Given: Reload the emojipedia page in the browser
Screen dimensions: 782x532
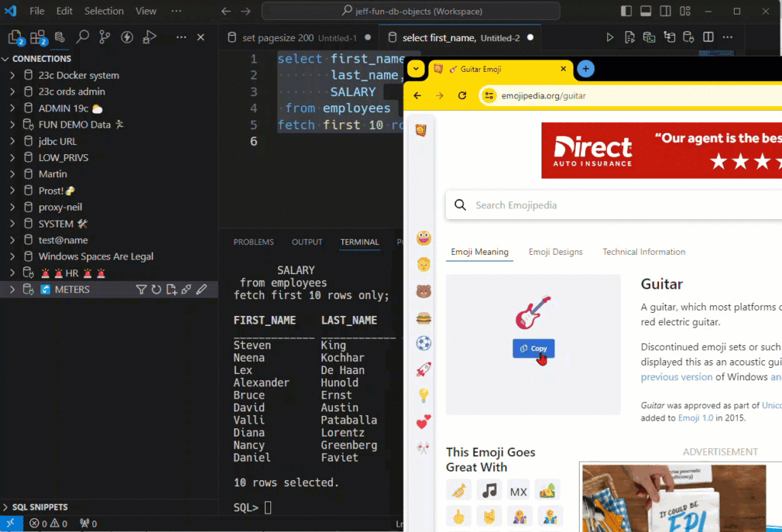Looking at the screenshot, I should [462, 97].
